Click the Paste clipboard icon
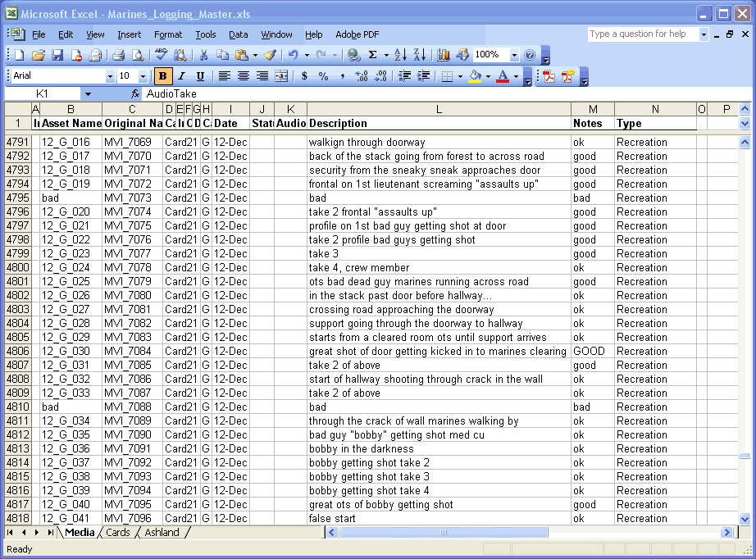The width and height of the screenshot is (756, 559). 242,55
